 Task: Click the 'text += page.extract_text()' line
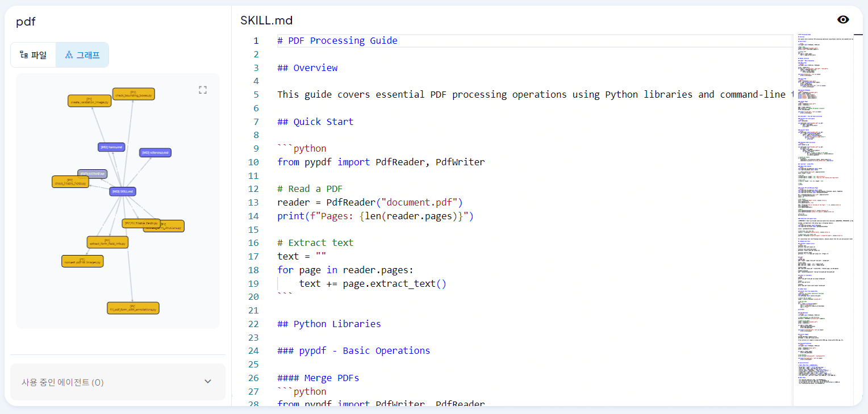(x=373, y=283)
